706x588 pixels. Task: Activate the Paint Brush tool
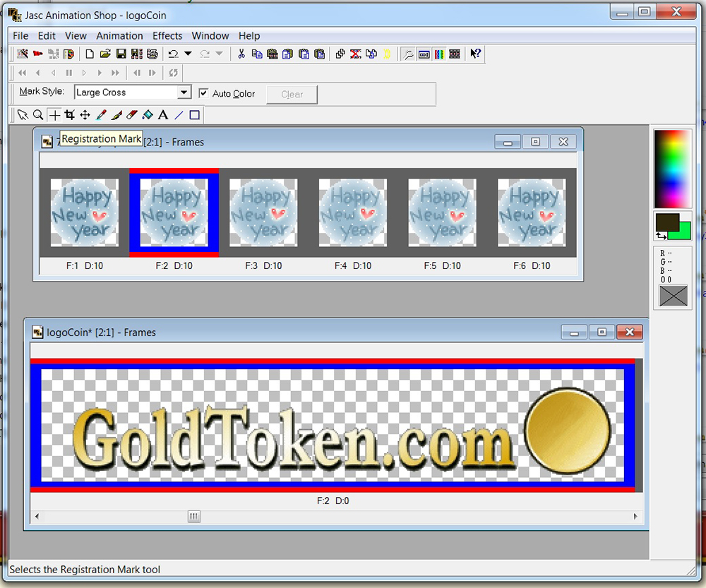(x=116, y=115)
